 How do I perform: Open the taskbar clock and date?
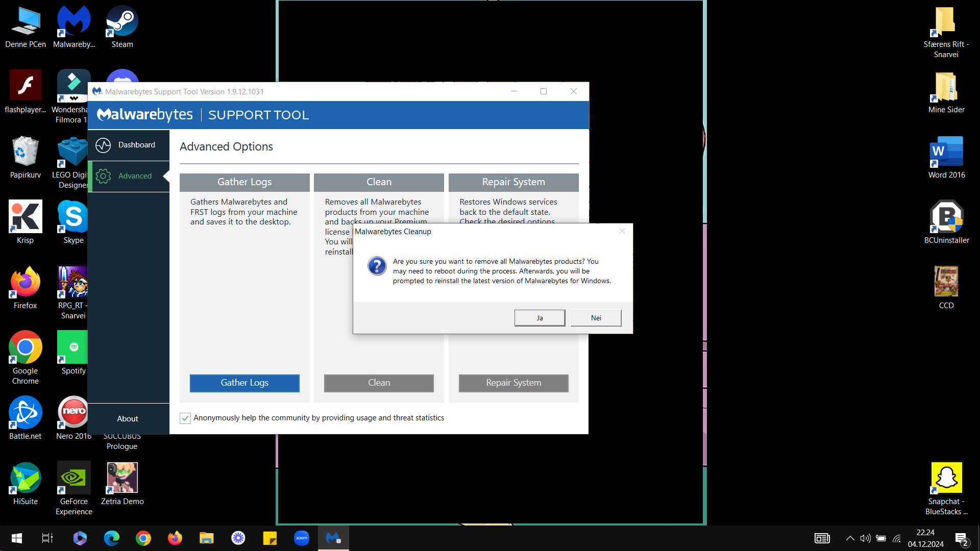[x=925, y=538]
